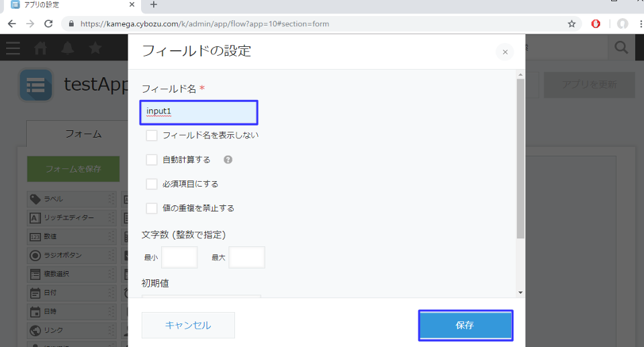The height and width of the screenshot is (347, 644).
Task: Select the ラベル field tag icon
Action: (36, 199)
